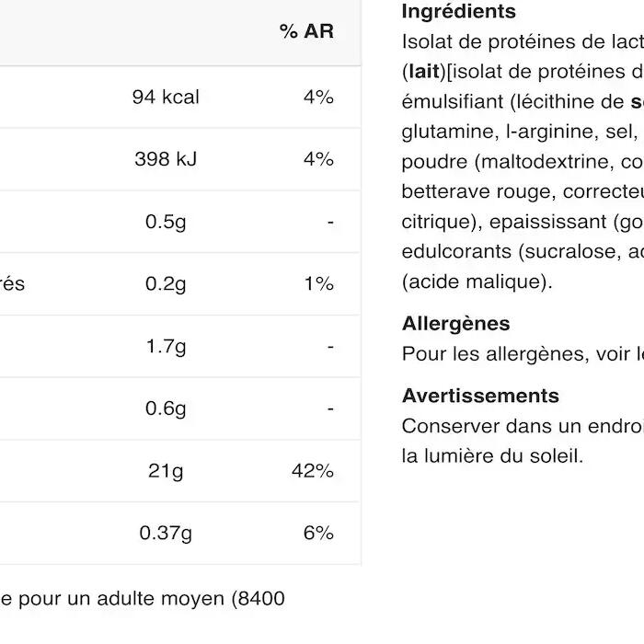Click the Ingrédients heading
The image size is (644, 644).
(458, 12)
